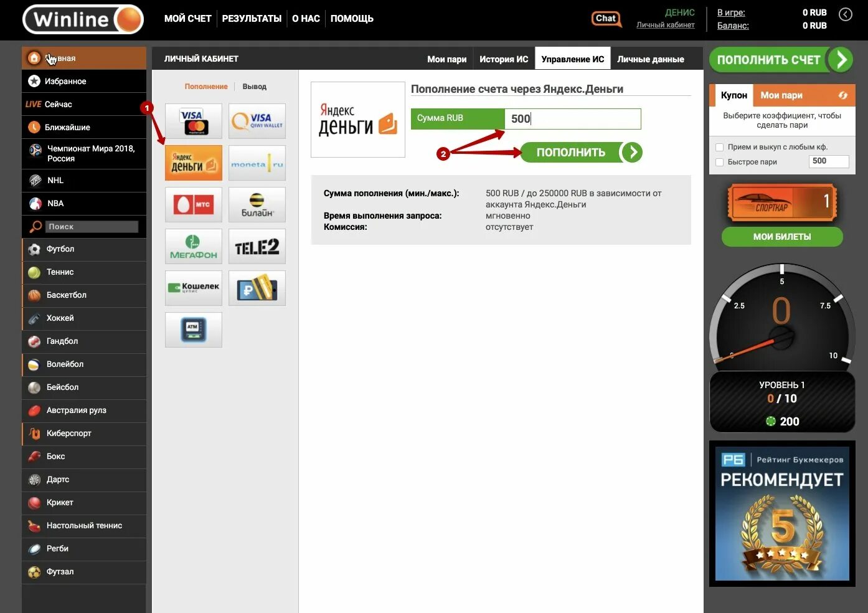The height and width of the screenshot is (613, 868).
Task: Open Австралия рулз category
Action: pos(84,410)
